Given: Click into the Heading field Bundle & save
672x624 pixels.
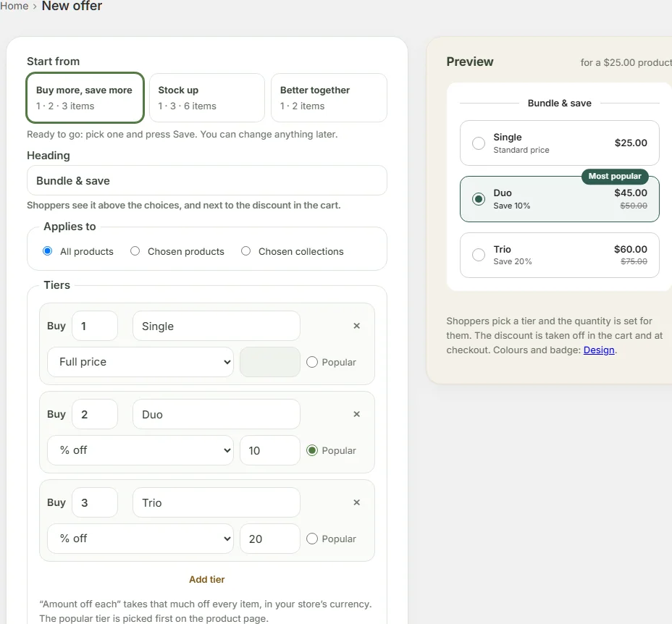Looking at the screenshot, I should (x=207, y=180).
